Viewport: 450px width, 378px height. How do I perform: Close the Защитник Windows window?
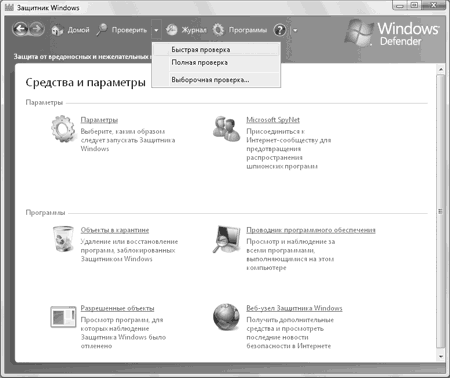pyautogui.click(x=433, y=5)
